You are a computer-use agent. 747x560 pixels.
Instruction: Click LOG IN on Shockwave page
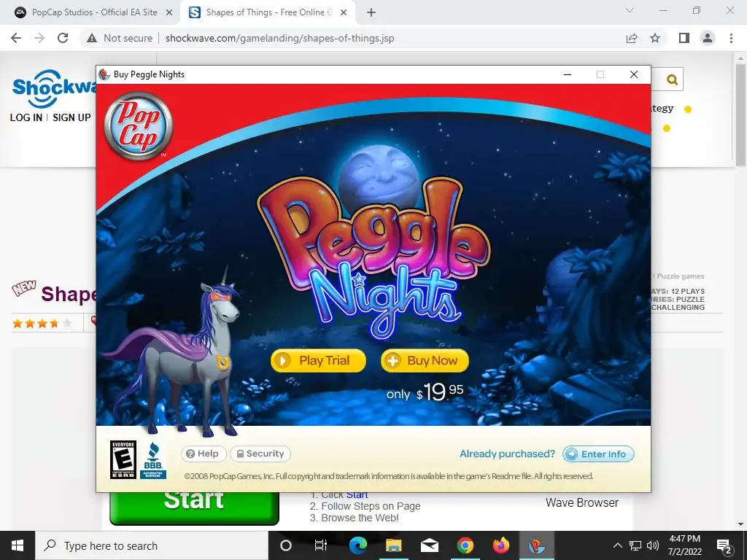pyautogui.click(x=26, y=117)
